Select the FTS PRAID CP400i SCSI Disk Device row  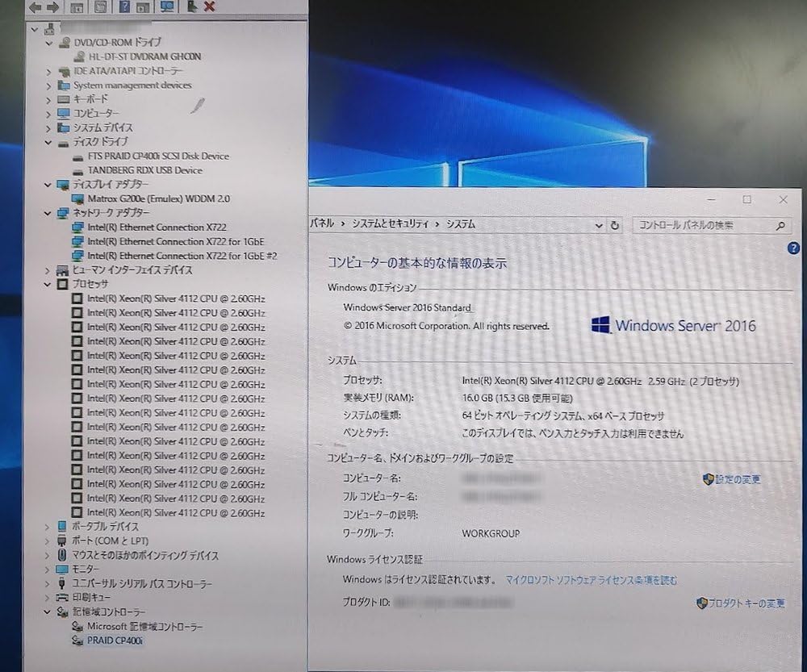click(x=158, y=156)
